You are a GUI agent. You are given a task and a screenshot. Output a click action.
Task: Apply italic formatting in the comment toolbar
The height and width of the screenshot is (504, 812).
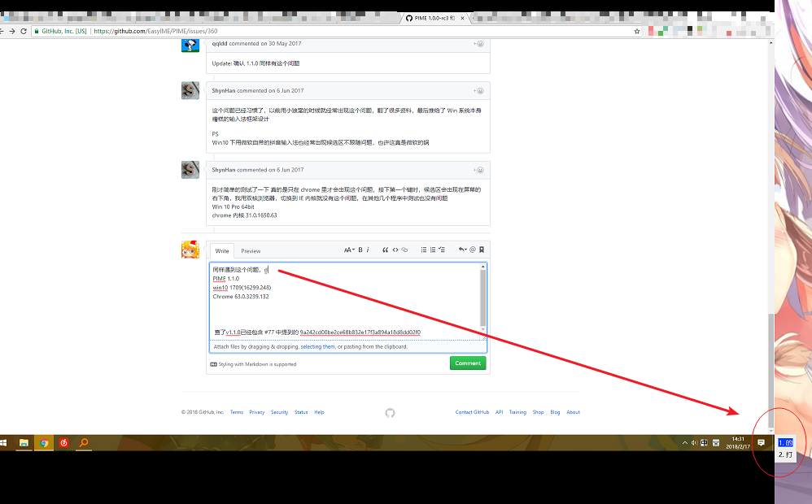(x=368, y=250)
